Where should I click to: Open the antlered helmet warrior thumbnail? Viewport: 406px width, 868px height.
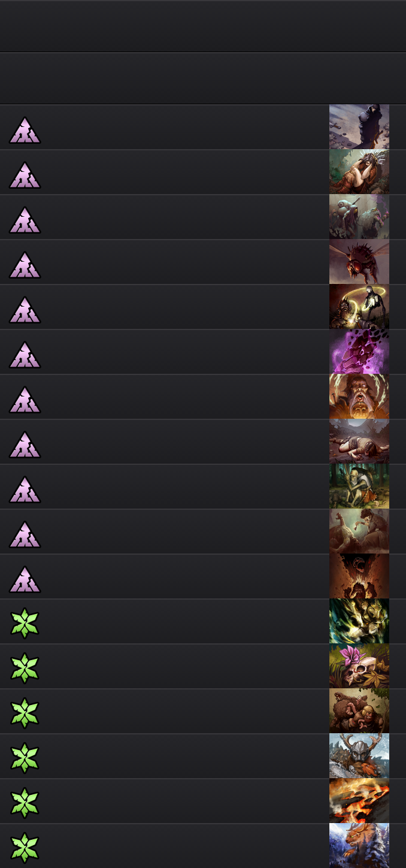pyautogui.click(x=359, y=756)
